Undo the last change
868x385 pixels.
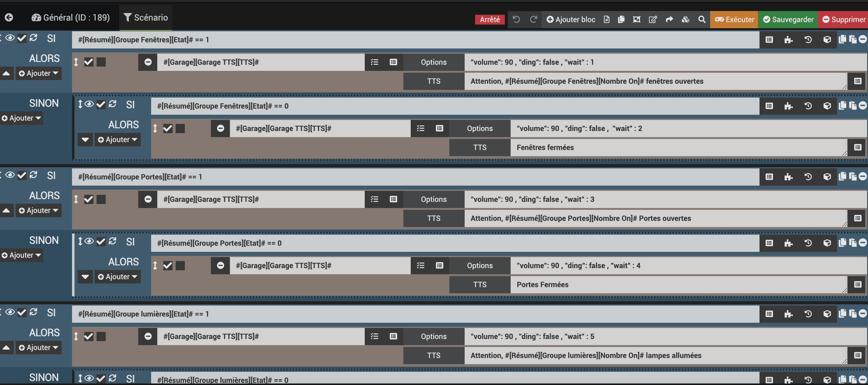(x=516, y=20)
